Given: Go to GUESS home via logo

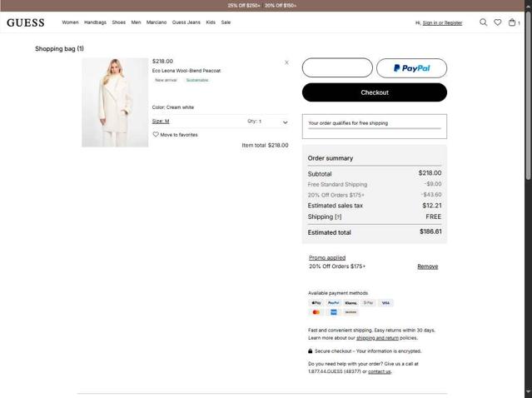Looking at the screenshot, I should (x=26, y=22).
